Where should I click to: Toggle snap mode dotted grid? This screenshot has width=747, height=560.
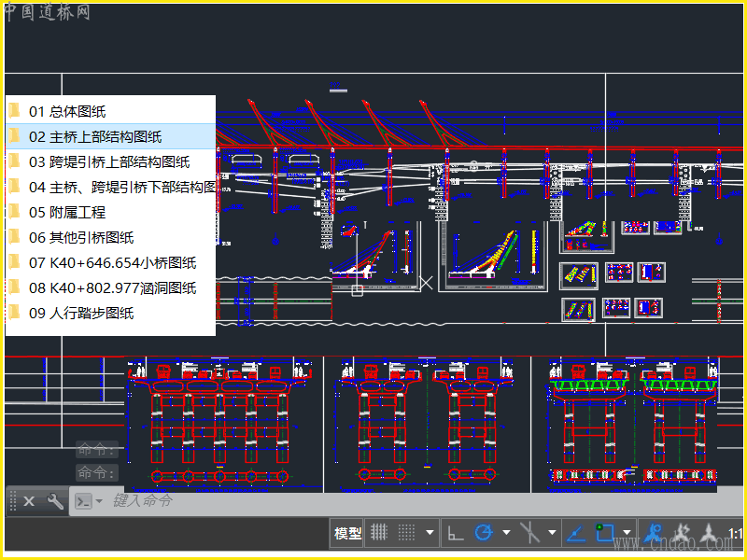coord(406,532)
